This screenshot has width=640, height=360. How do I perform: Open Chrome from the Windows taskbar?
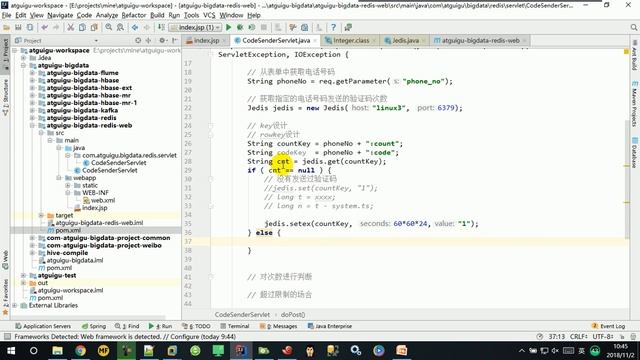(x=80, y=351)
